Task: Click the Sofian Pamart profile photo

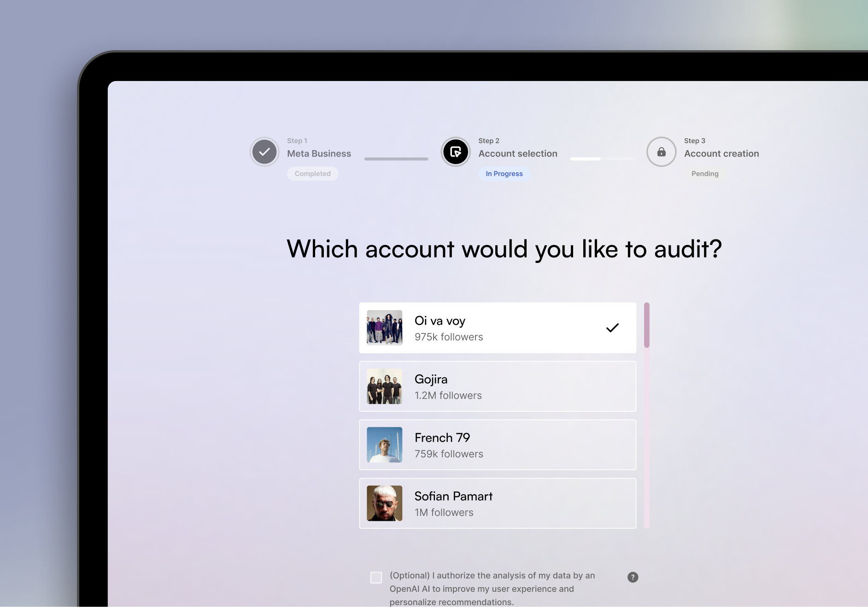Action: click(384, 503)
